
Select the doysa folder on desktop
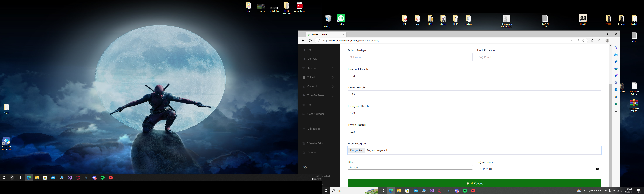[6, 109]
